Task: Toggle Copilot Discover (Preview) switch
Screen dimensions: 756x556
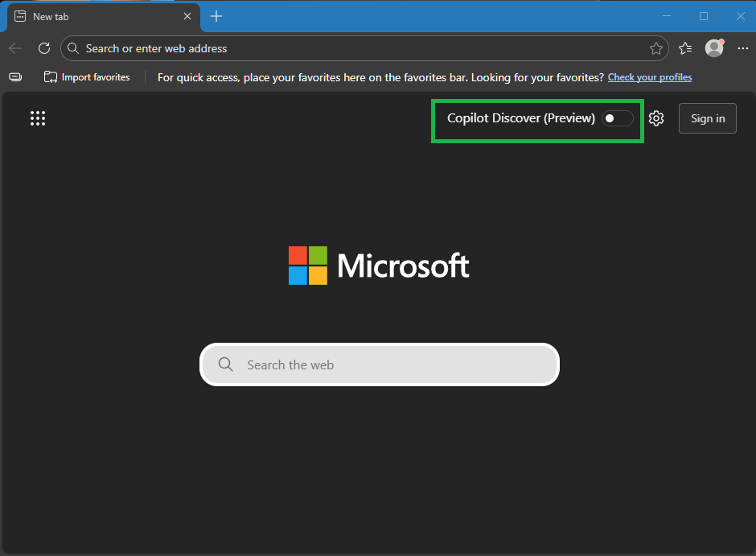Action: pos(617,118)
